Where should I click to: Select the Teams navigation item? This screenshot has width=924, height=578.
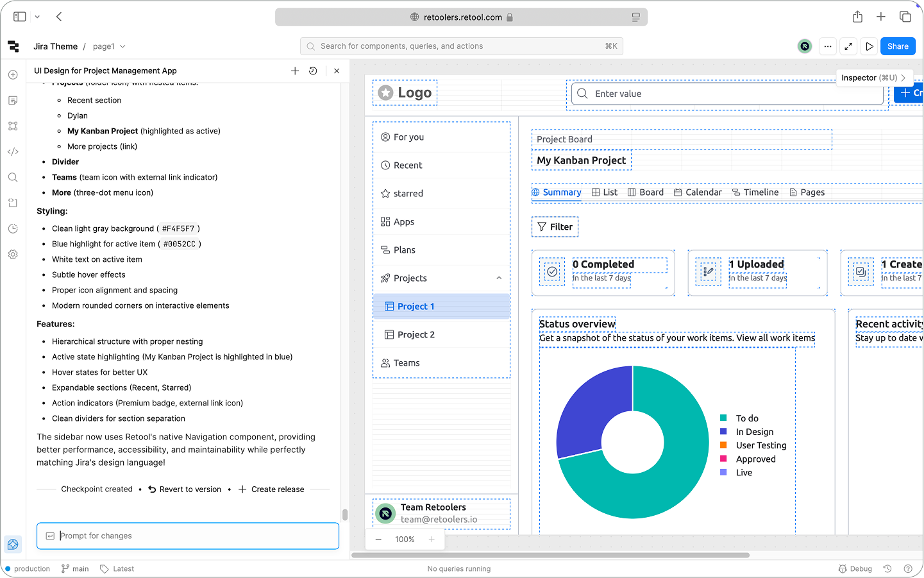point(442,363)
